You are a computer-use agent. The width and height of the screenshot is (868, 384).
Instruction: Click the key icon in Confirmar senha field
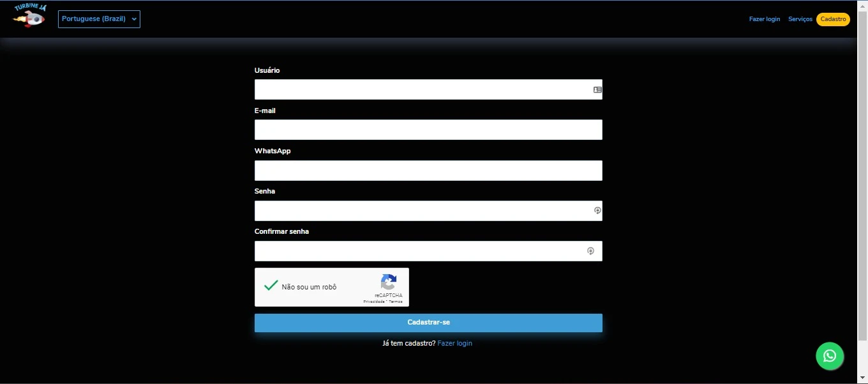coord(591,251)
